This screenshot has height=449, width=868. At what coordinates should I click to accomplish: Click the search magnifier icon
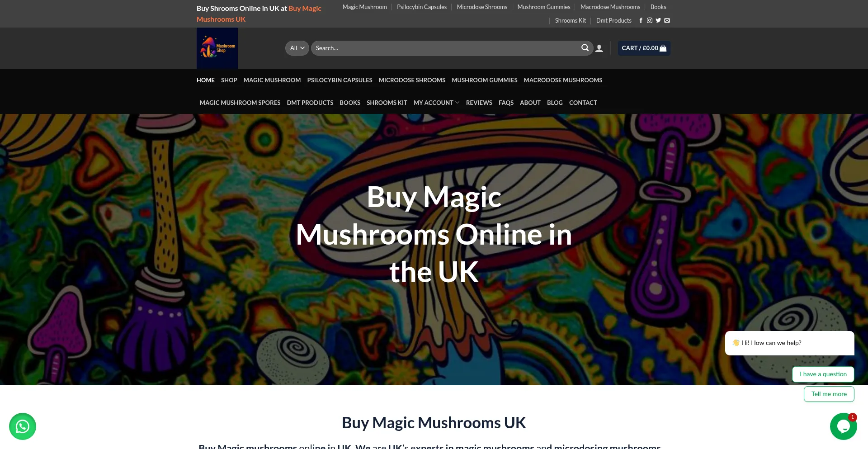585,48
